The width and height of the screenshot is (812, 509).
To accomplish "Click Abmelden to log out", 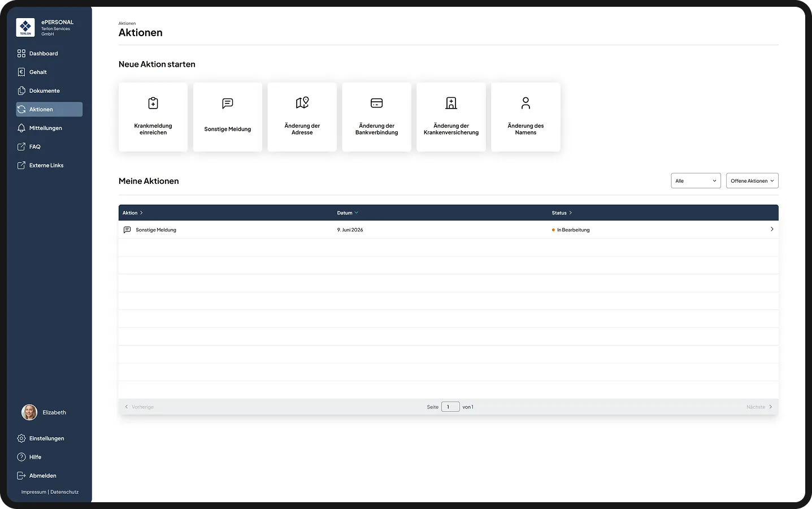I will pyautogui.click(x=49, y=476).
